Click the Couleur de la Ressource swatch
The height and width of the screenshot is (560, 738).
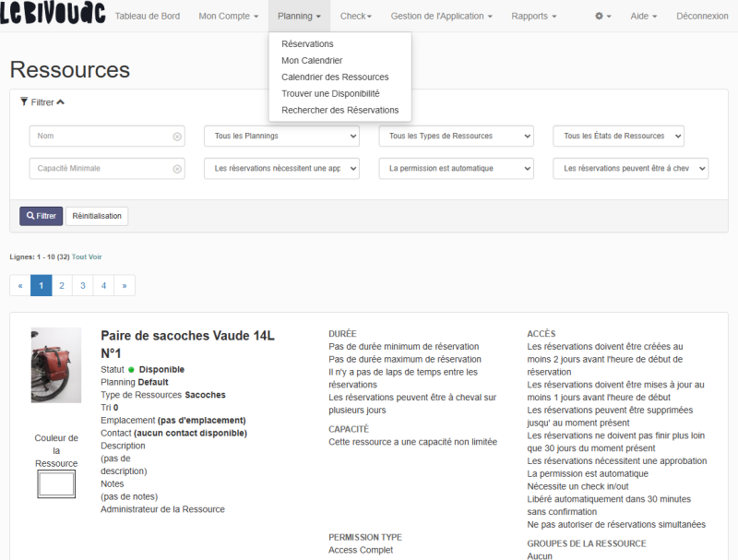point(55,484)
